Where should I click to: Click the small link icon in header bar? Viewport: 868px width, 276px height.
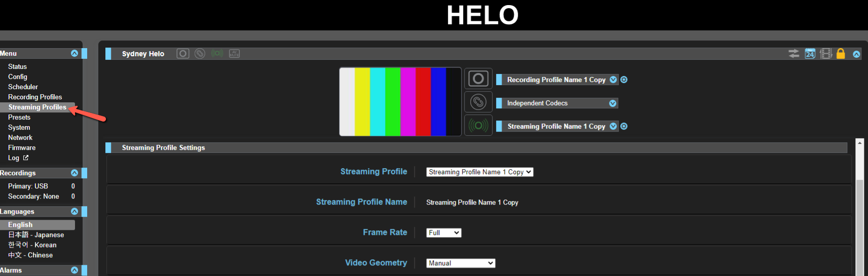tap(200, 54)
